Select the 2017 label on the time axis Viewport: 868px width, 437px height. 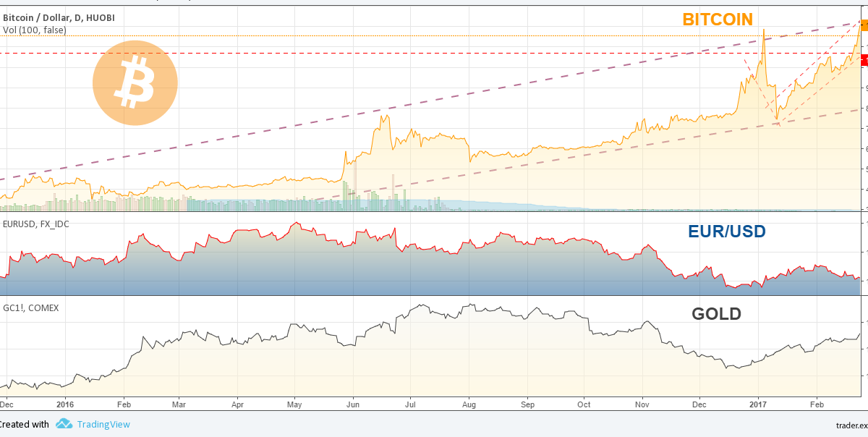point(758,405)
